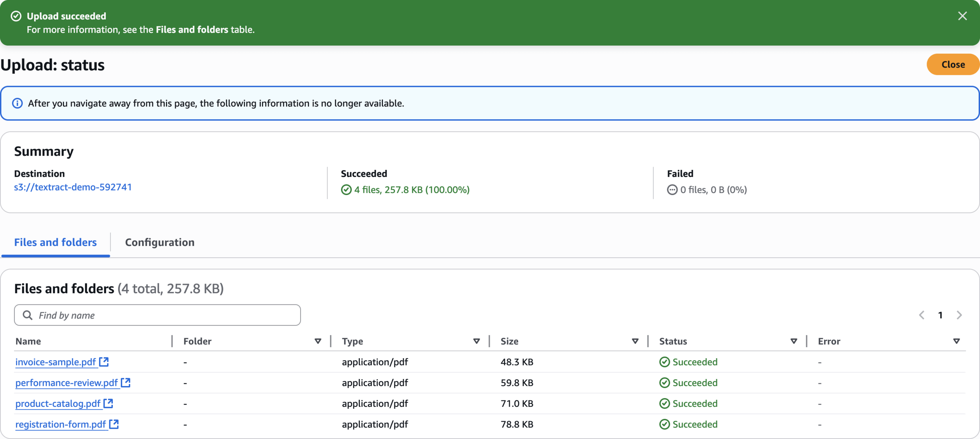Click the external link icon beside invoice-sample.pdf

[104, 362]
